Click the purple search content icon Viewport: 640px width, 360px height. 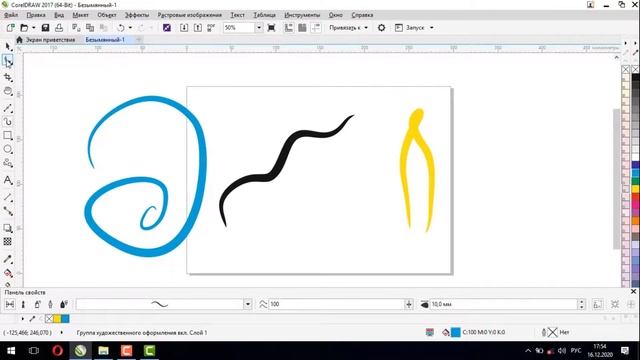(167, 28)
